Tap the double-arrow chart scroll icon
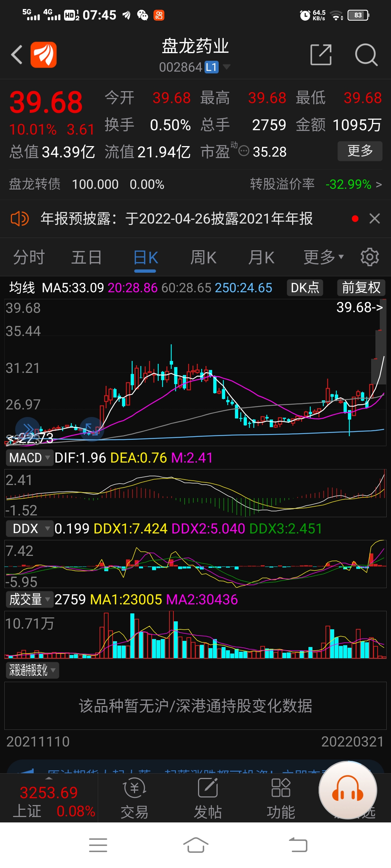The width and height of the screenshot is (391, 868). (28, 429)
